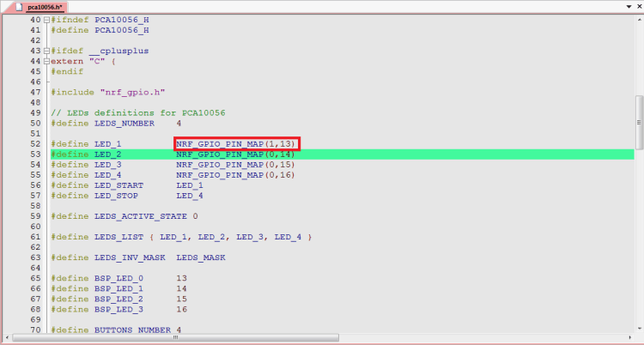Click LEDS_MASK value on line 63

tap(201, 257)
